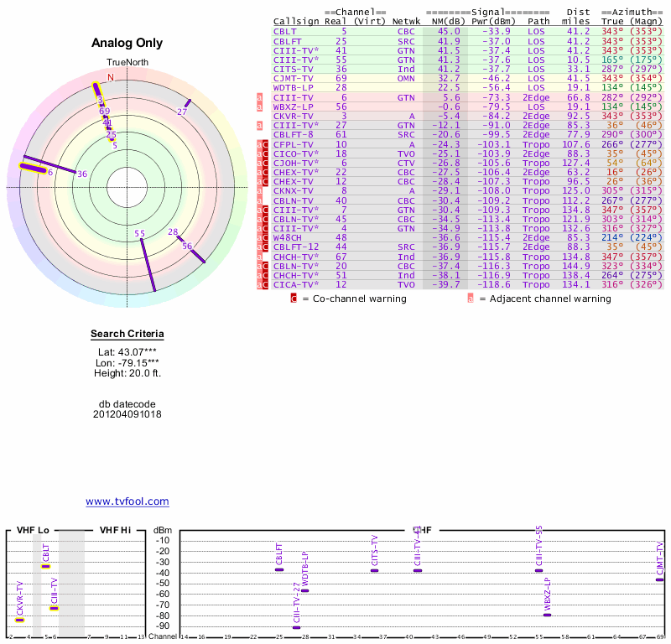
Task: Select the CBLT callsign in the table
Action: [284, 31]
